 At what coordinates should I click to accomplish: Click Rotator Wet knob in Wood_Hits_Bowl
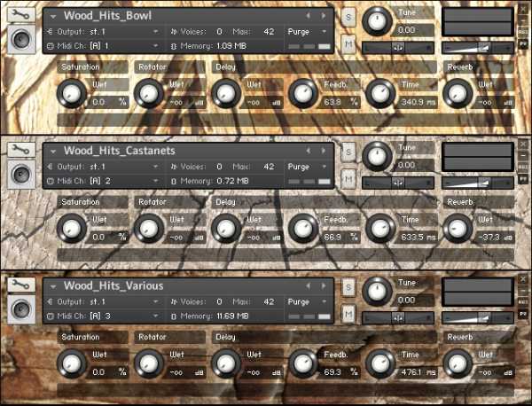click(149, 93)
